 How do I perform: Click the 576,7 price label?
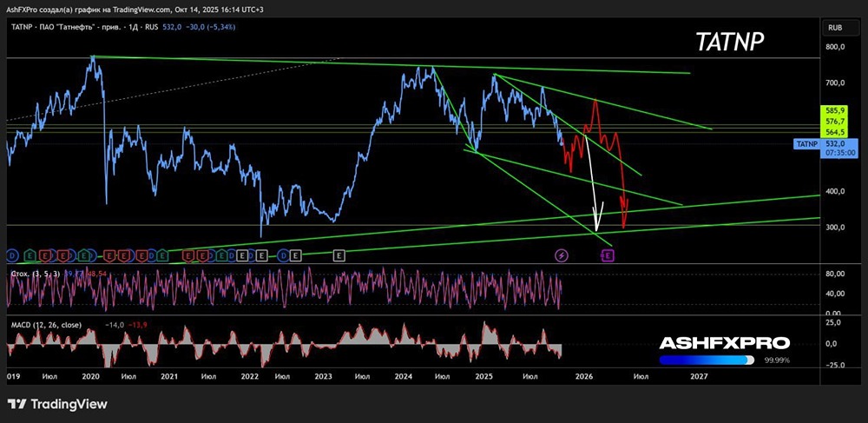pyautogui.click(x=835, y=122)
